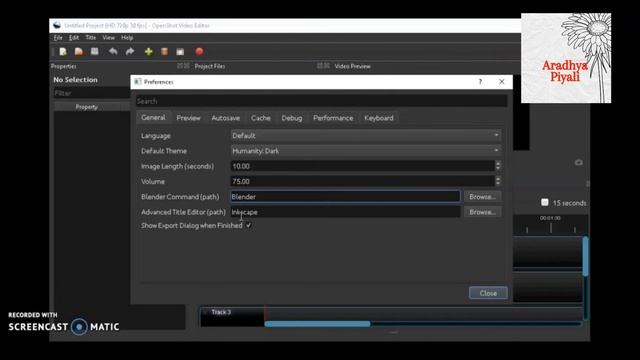Open the View menu
Screen dimensions: 640x360
click(108, 38)
